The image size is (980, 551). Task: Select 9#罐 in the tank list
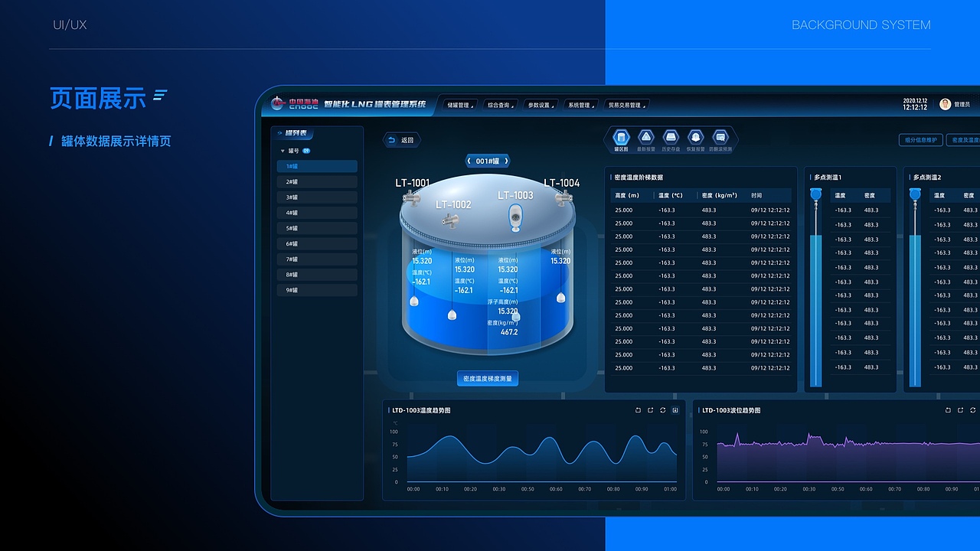[317, 290]
